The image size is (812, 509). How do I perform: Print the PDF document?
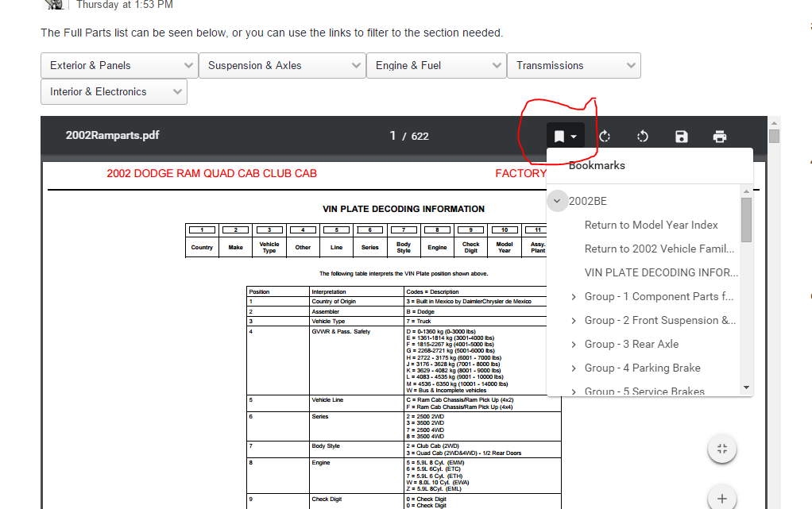pyautogui.click(x=720, y=136)
